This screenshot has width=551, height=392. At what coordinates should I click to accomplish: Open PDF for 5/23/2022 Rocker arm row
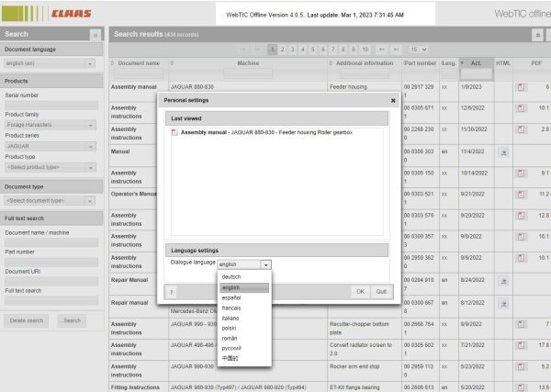(521, 366)
